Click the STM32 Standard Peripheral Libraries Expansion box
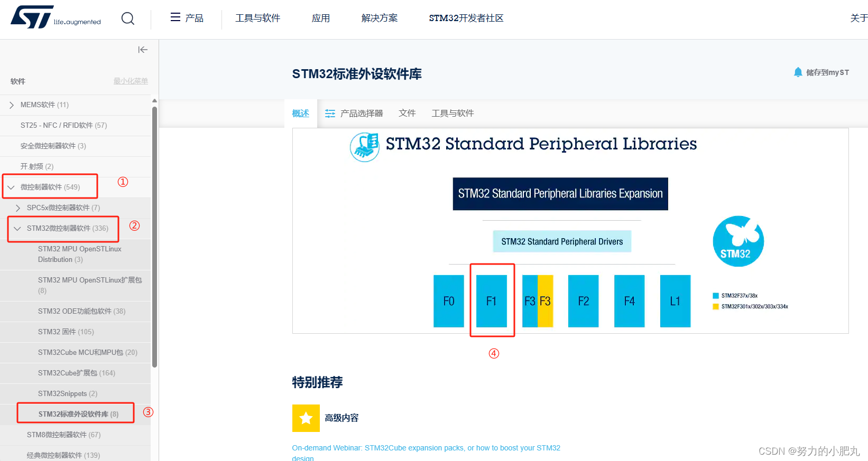This screenshot has height=461, width=868. pos(560,194)
